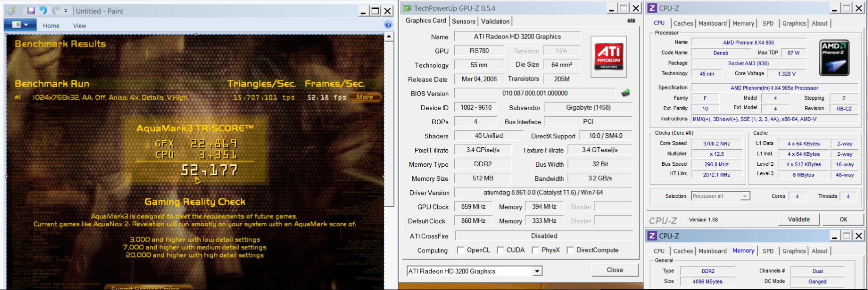Click the More button beside 52.18 fps
Screen dimensions: 868x290
coord(365,97)
